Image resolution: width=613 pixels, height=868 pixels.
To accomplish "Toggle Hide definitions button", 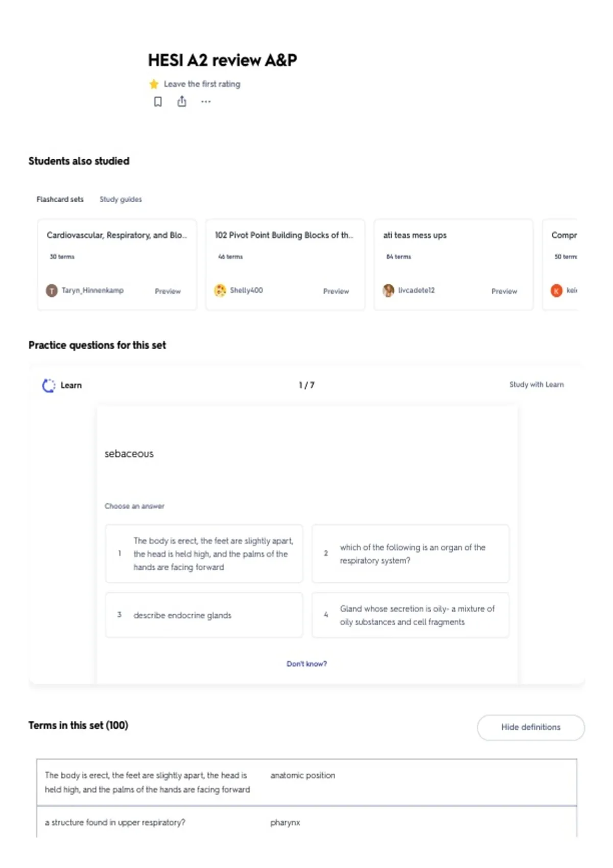I will (x=531, y=727).
